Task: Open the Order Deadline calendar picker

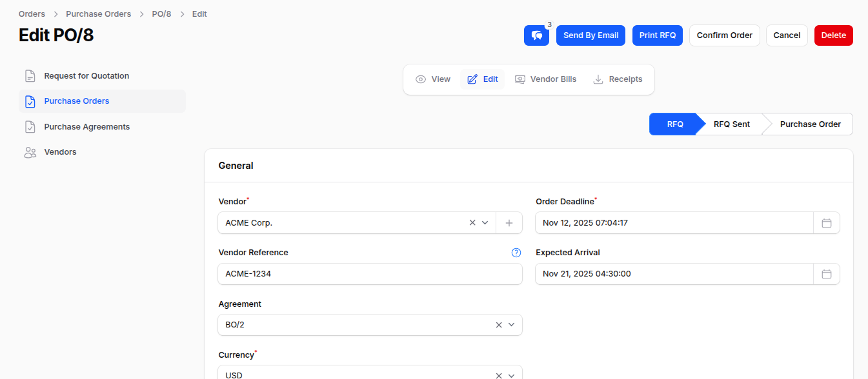Action: [x=827, y=222]
